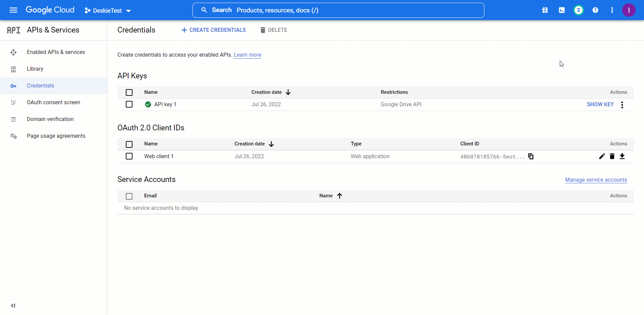The height and width of the screenshot is (315, 644).
Task: Copy the Client ID to clipboard
Action: (x=531, y=156)
